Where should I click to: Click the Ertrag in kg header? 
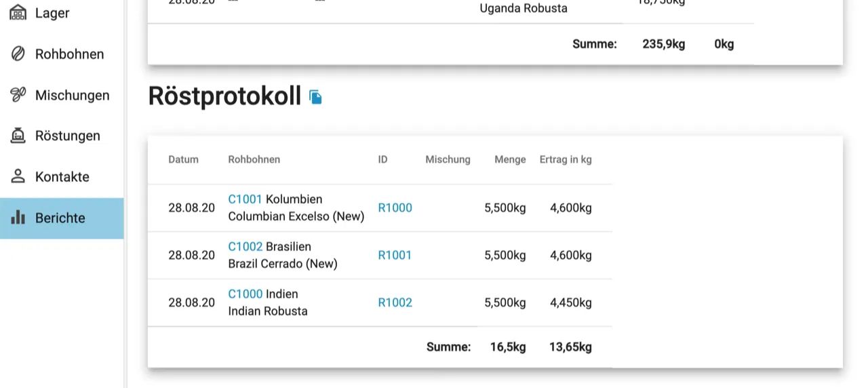[566, 159]
